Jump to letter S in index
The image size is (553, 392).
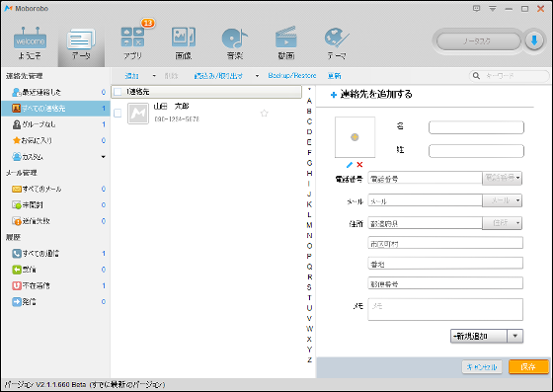coord(309,287)
